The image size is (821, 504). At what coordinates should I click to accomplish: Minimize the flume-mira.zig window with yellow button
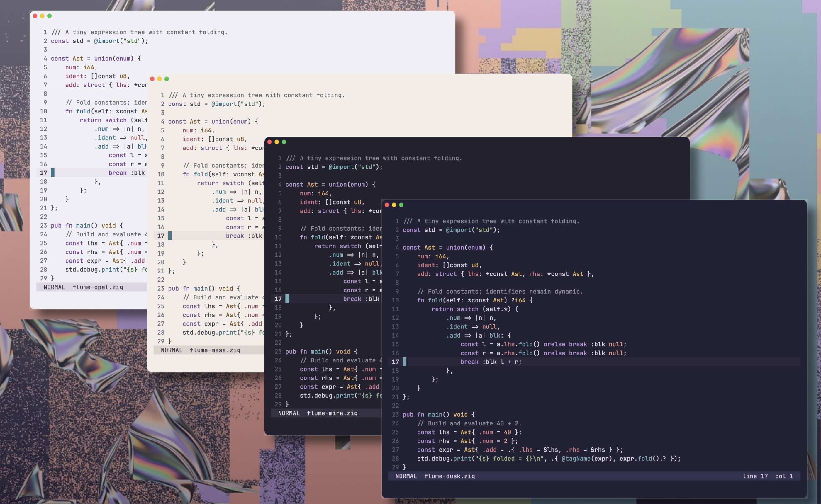coord(277,142)
